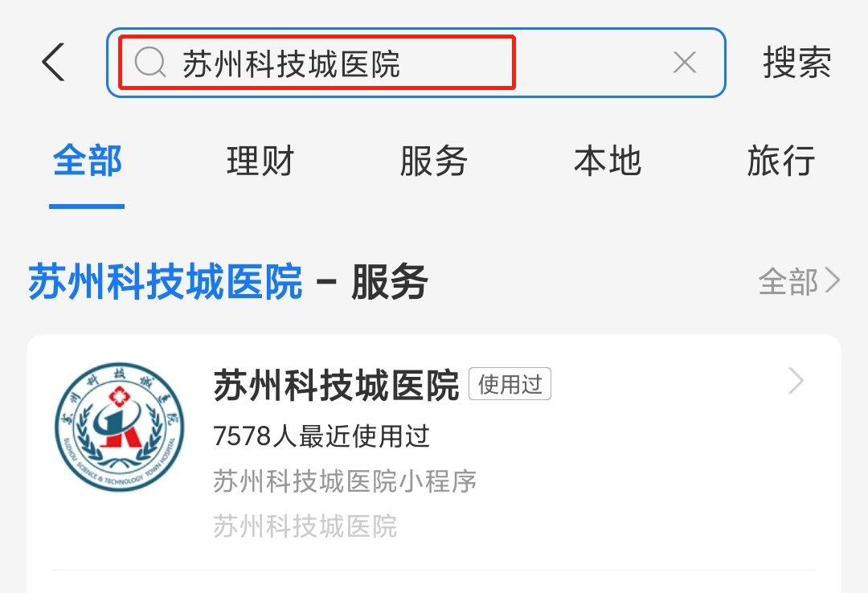
Task: Click the 使用过 tag
Action: point(510,384)
